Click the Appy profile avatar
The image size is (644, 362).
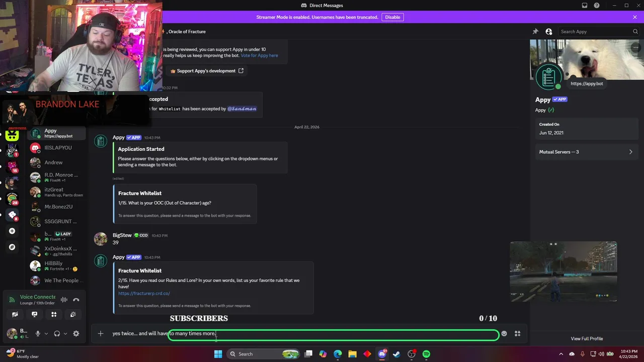[548, 77]
